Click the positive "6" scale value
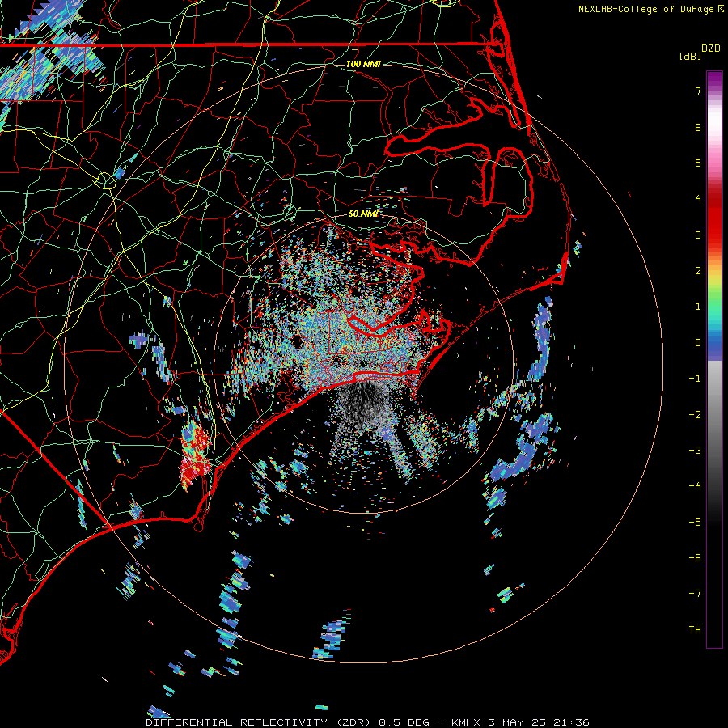 pyautogui.click(x=698, y=127)
